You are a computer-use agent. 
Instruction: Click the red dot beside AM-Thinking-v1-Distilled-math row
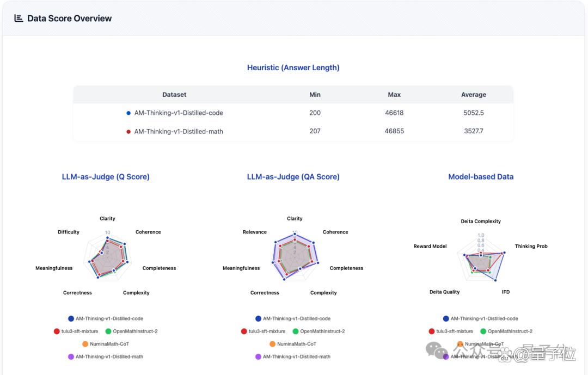click(x=128, y=132)
